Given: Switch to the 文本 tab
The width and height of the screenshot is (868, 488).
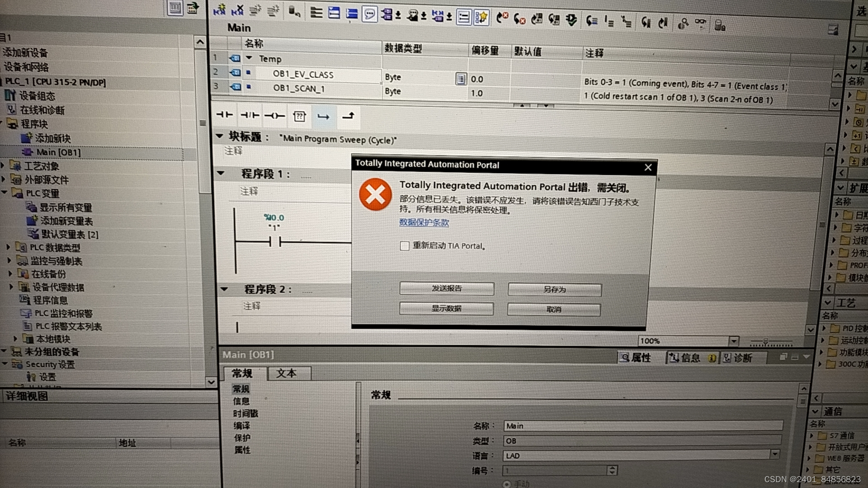Looking at the screenshot, I should (287, 374).
